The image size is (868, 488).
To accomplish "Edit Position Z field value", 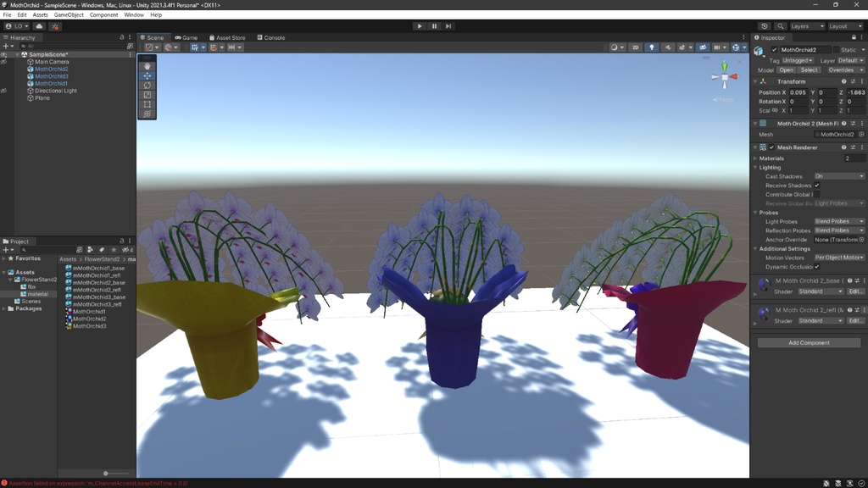I will (856, 92).
